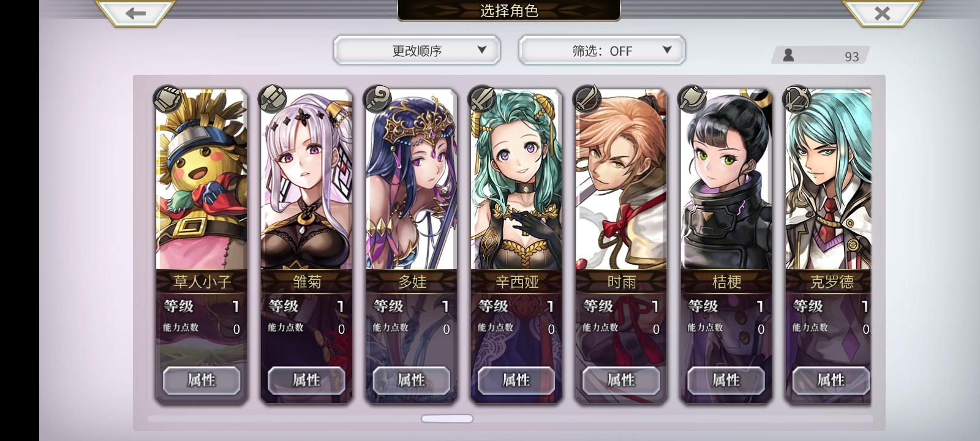Open the 更改顺序 sort dropdown
This screenshot has height=441, width=980.
pos(417,50)
